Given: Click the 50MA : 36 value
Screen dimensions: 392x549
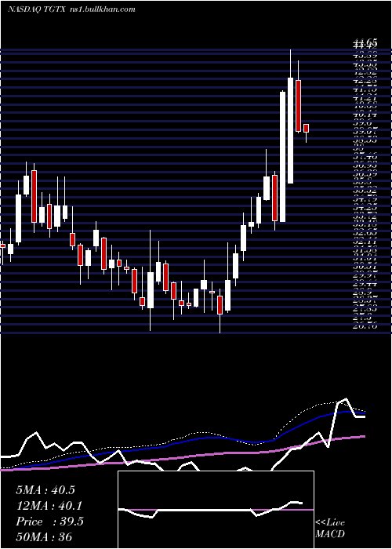Looking at the screenshot, I should pyautogui.click(x=44, y=536).
